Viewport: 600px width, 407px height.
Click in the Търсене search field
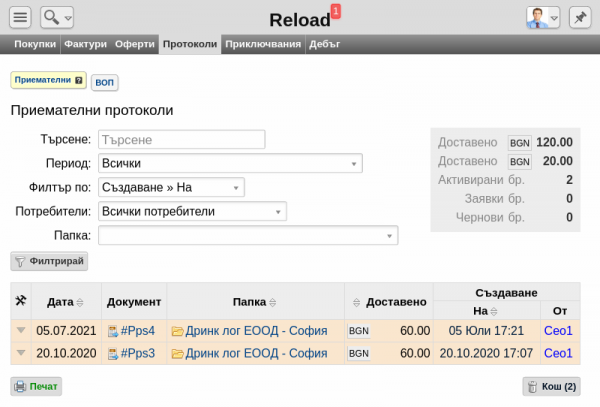[181, 140]
